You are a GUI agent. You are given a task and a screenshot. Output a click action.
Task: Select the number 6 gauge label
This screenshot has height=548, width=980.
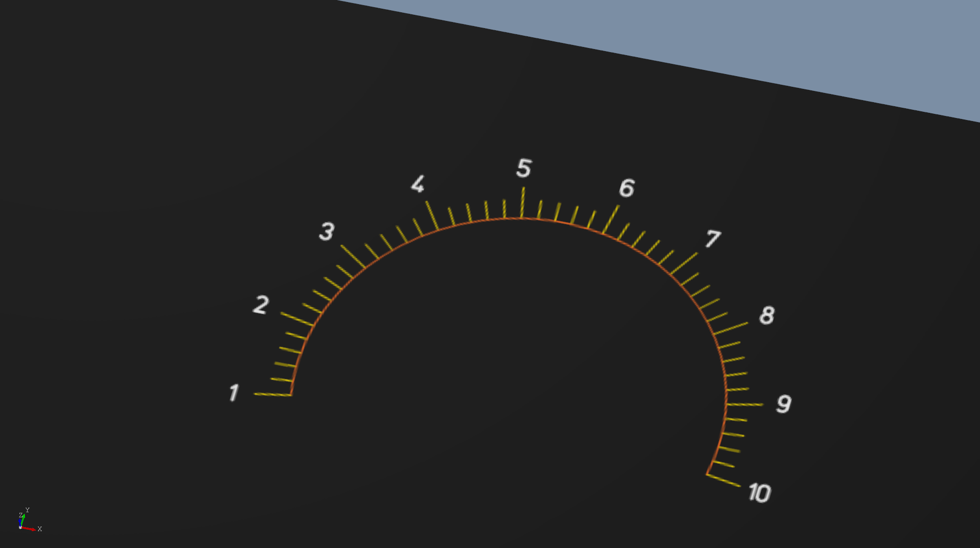click(x=626, y=188)
